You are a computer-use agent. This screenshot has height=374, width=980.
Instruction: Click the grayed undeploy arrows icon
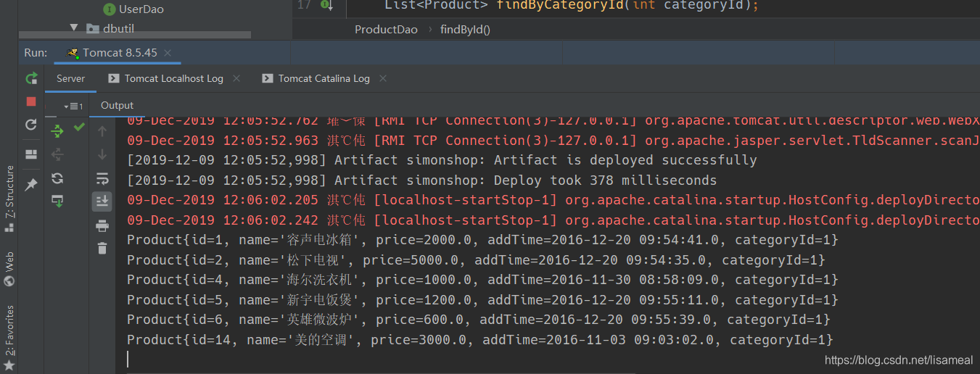(57, 154)
